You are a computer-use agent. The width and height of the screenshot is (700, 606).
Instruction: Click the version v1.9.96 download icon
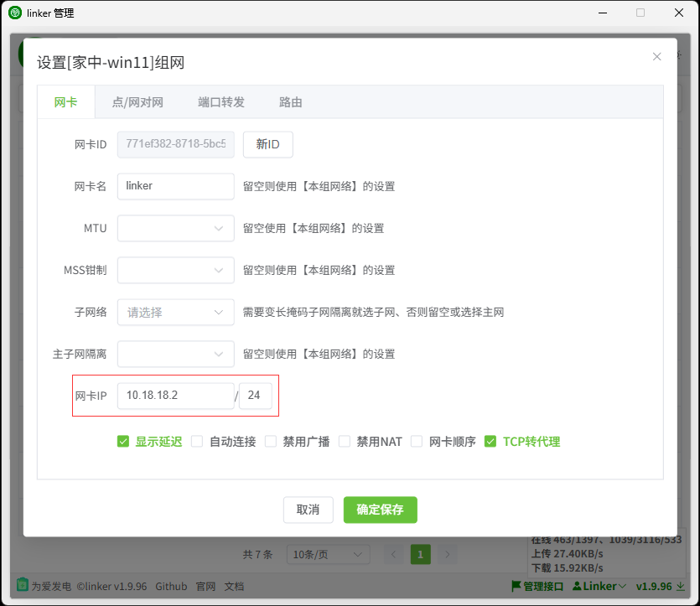pos(682,586)
